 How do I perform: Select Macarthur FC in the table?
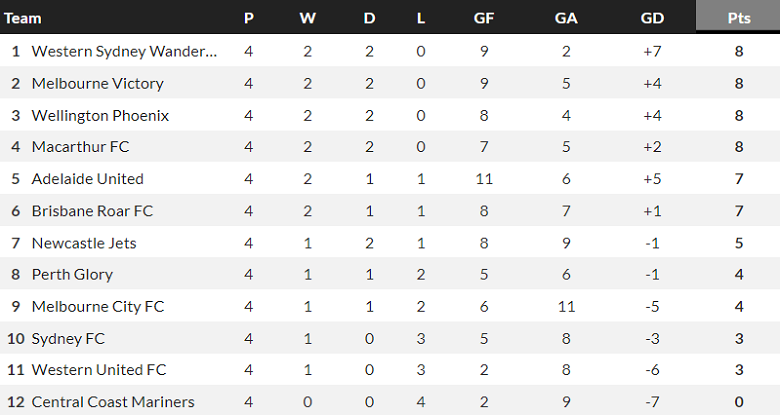(81, 147)
